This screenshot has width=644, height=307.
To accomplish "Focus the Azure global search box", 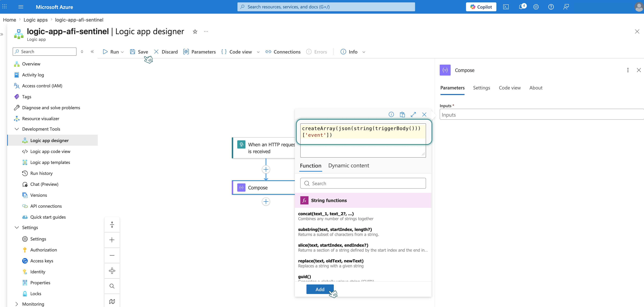I will pos(326,7).
